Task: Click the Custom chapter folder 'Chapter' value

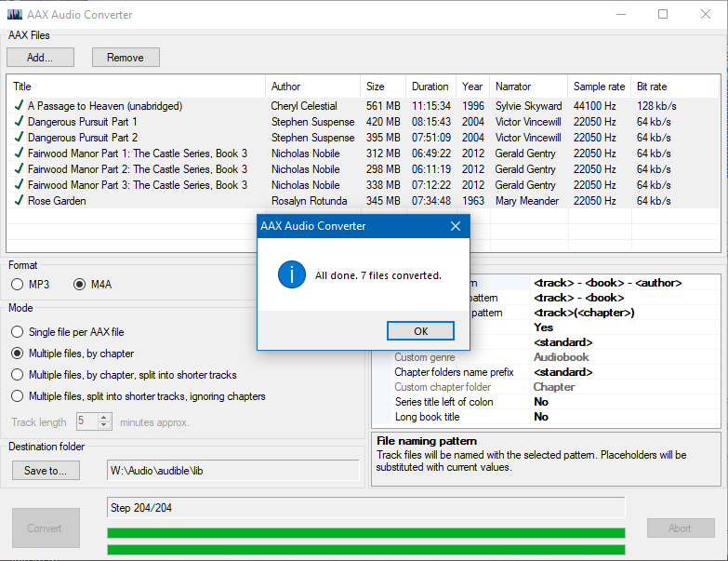Action: pyautogui.click(x=554, y=387)
